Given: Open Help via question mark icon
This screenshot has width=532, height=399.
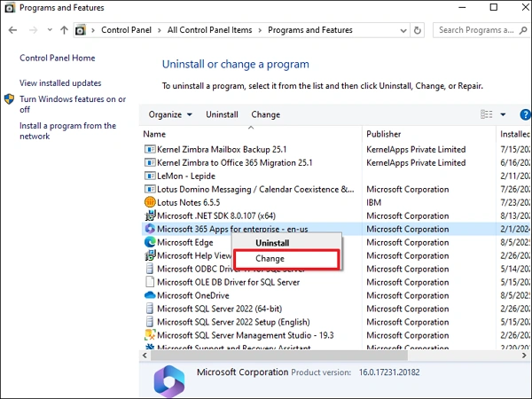Looking at the screenshot, I should click(x=525, y=114).
